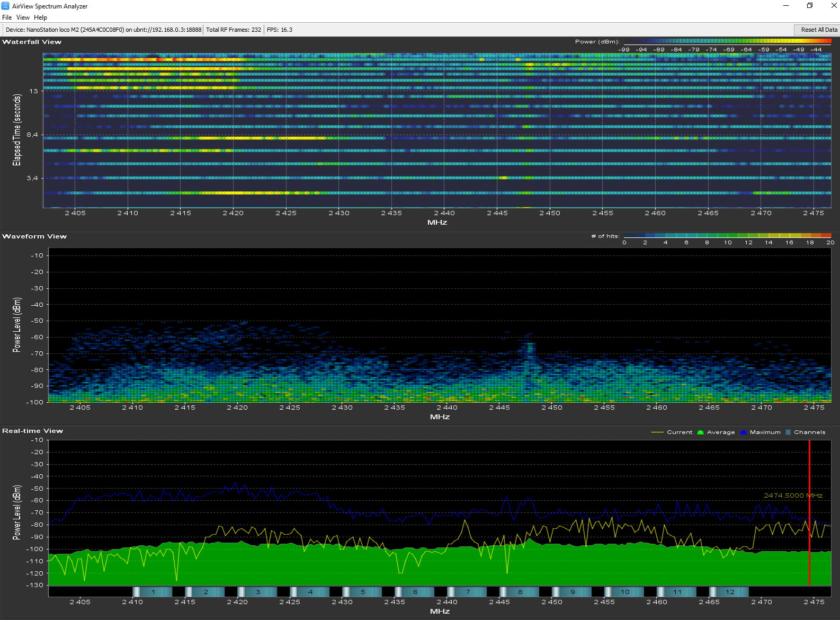
Task: Click the FPS: 16.3 readout
Action: 280,30
